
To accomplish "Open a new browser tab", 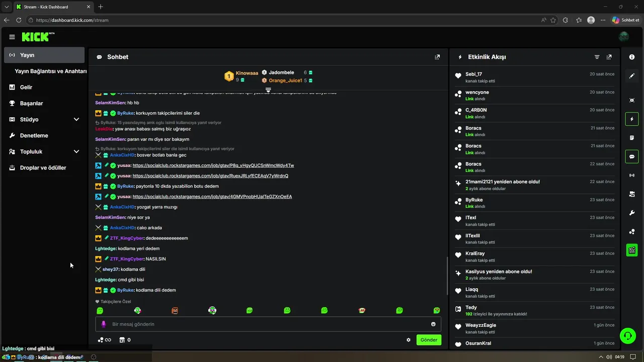I will (101, 7).
